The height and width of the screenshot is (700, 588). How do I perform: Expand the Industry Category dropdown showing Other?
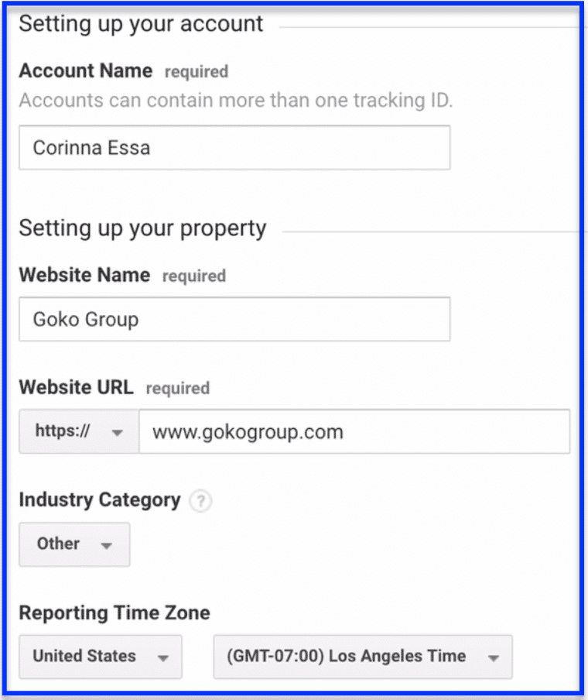(74, 544)
